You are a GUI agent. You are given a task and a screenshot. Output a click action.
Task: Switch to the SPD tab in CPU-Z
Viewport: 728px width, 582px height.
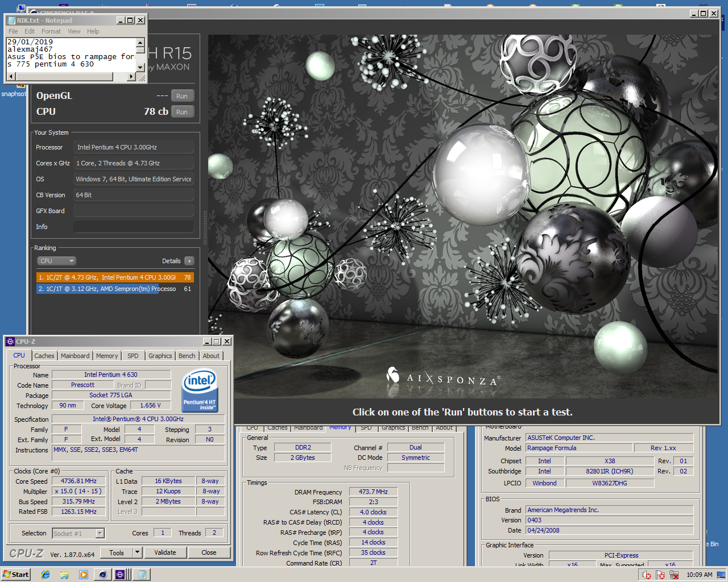pos(133,356)
